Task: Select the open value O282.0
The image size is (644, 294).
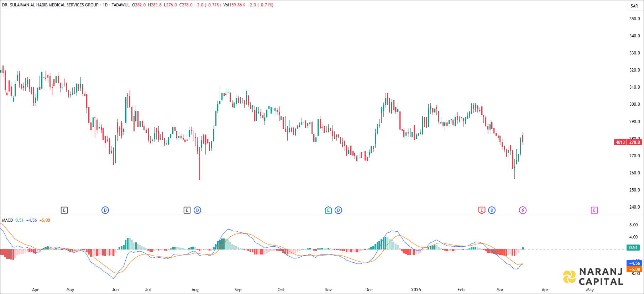Action: [x=139, y=5]
